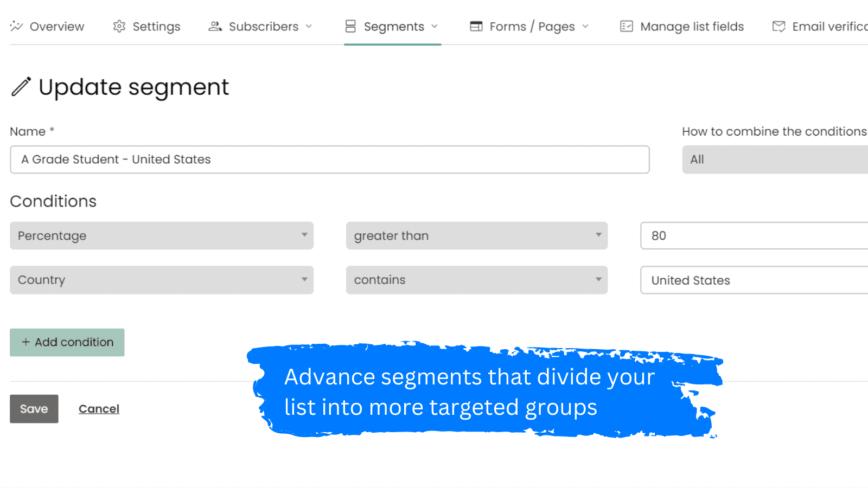This screenshot has height=488, width=868.
Task: Open the contains operator dropdown
Action: pos(476,280)
